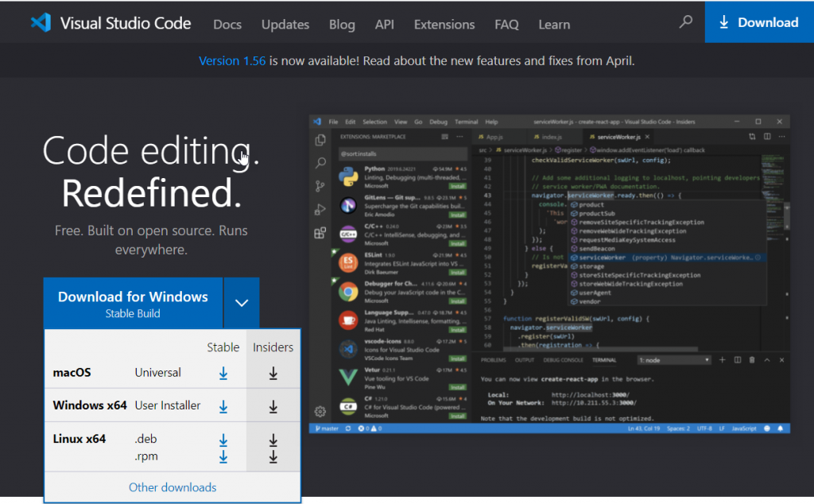Click the Stable column header text
This screenshot has height=504, width=814.
click(x=223, y=347)
